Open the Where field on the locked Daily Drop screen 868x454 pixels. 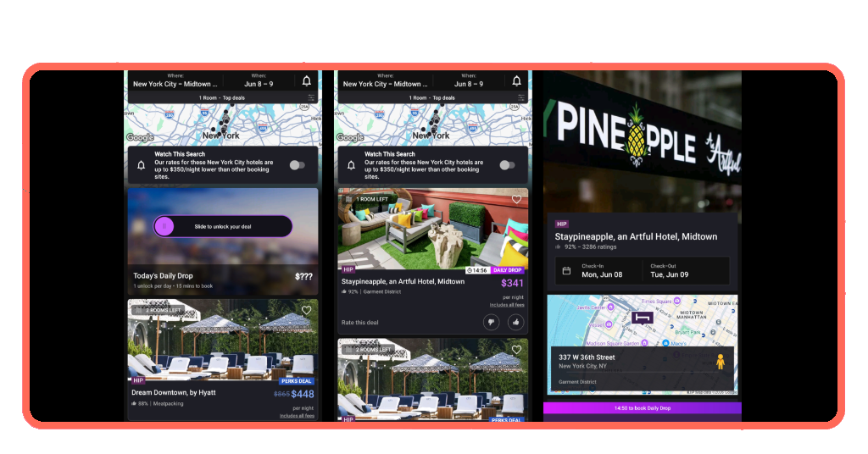pyautogui.click(x=175, y=80)
